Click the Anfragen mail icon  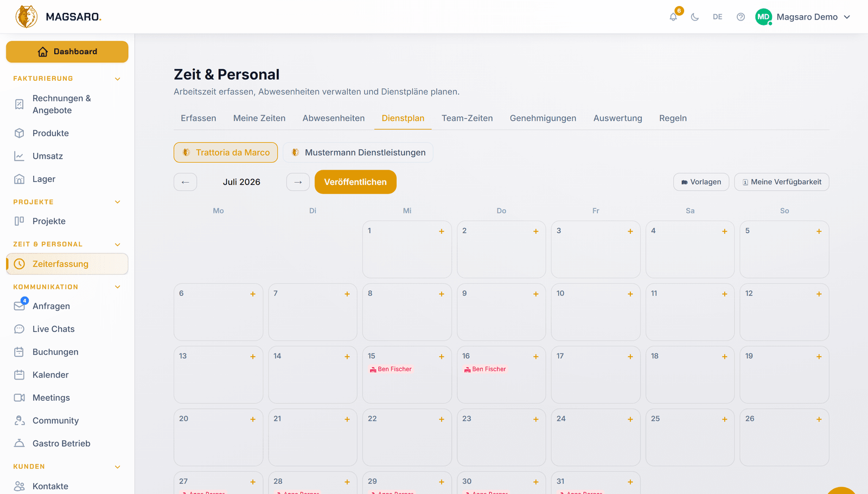(20, 306)
